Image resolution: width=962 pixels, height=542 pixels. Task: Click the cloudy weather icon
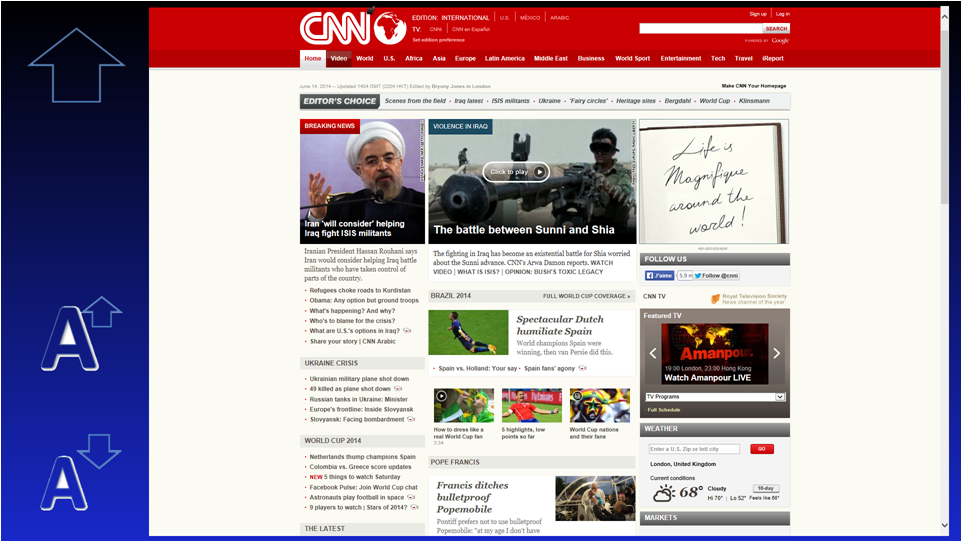click(664, 493)
